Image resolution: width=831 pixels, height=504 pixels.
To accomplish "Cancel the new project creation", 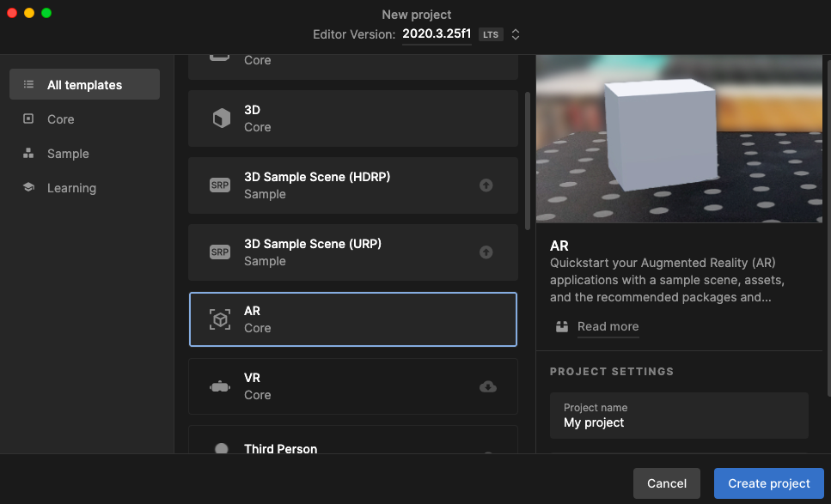I will coord(666,483).
